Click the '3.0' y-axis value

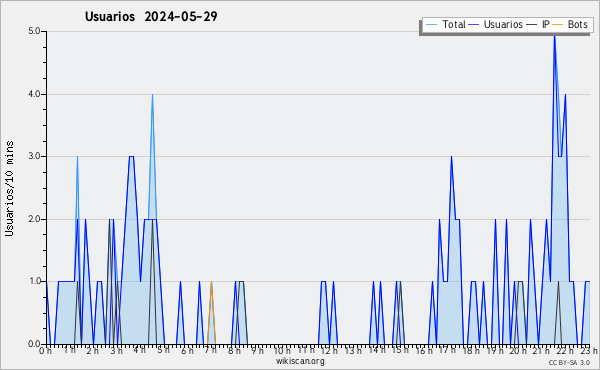(34, 156)
